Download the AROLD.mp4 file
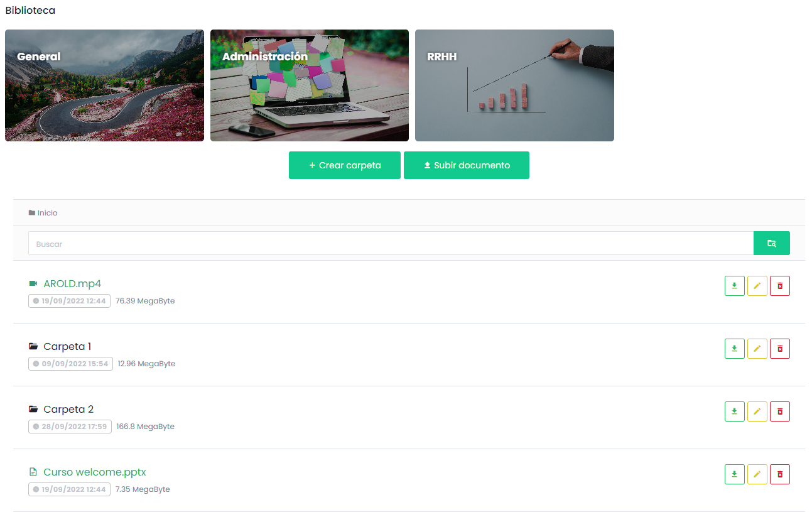The image size is (812, 512). tap(734, 286)
